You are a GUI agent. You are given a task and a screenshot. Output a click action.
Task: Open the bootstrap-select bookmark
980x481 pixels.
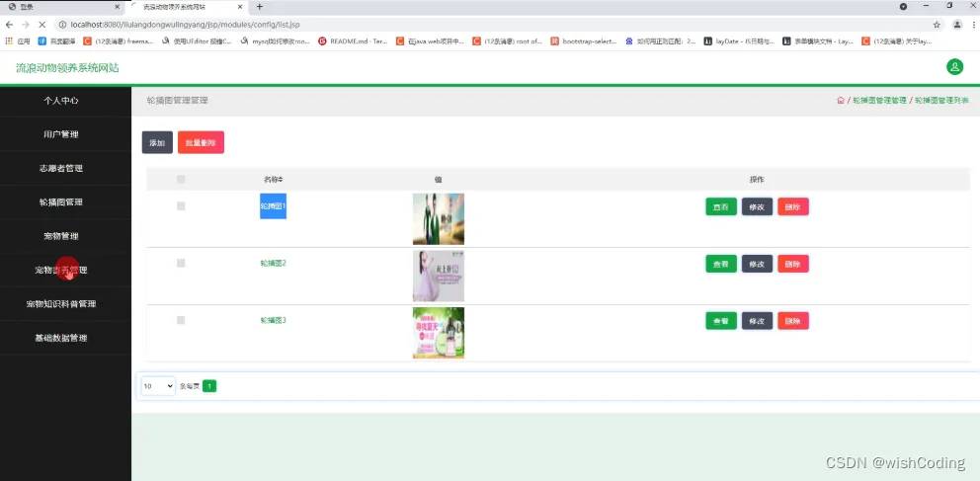tap(584, 41)
